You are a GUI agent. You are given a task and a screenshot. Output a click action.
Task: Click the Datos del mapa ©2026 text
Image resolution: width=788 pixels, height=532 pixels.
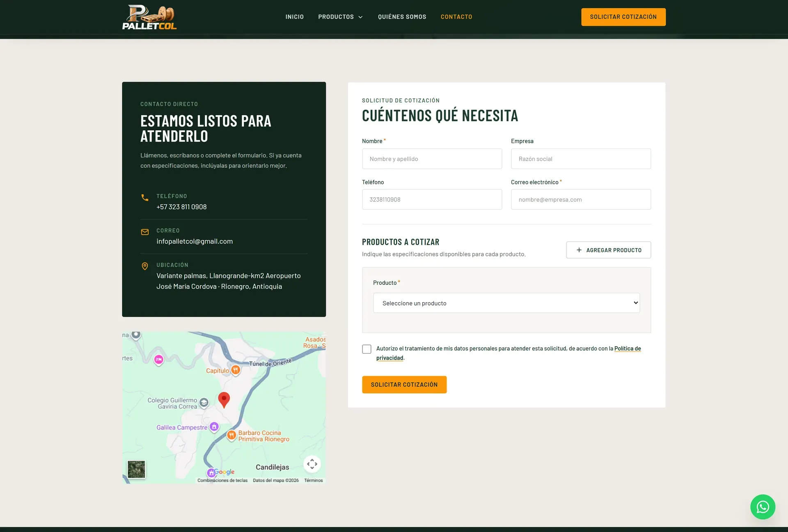point(276,480)
